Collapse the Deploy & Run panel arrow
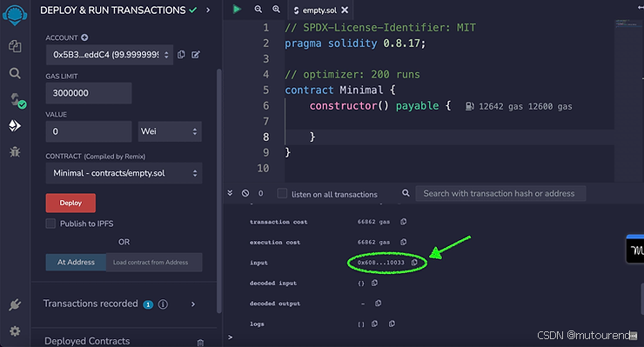This screenshot has width=644, height=347. (x=208, y=10)
